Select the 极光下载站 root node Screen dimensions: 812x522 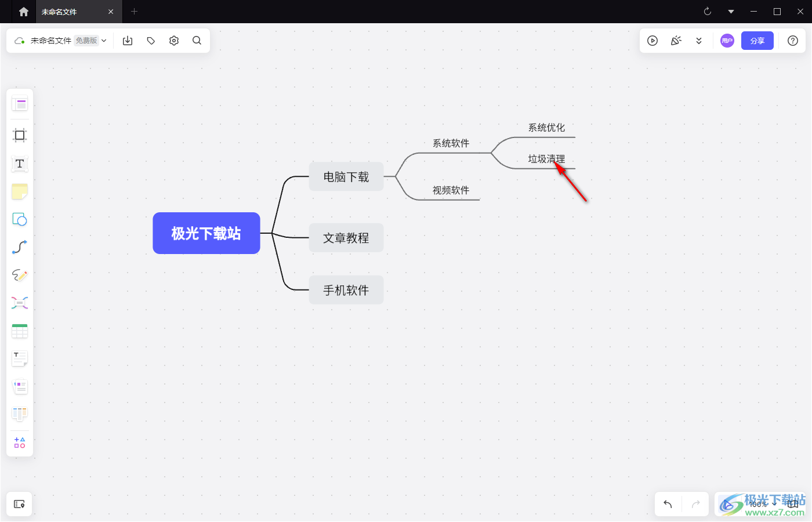[x=206, y=233]
